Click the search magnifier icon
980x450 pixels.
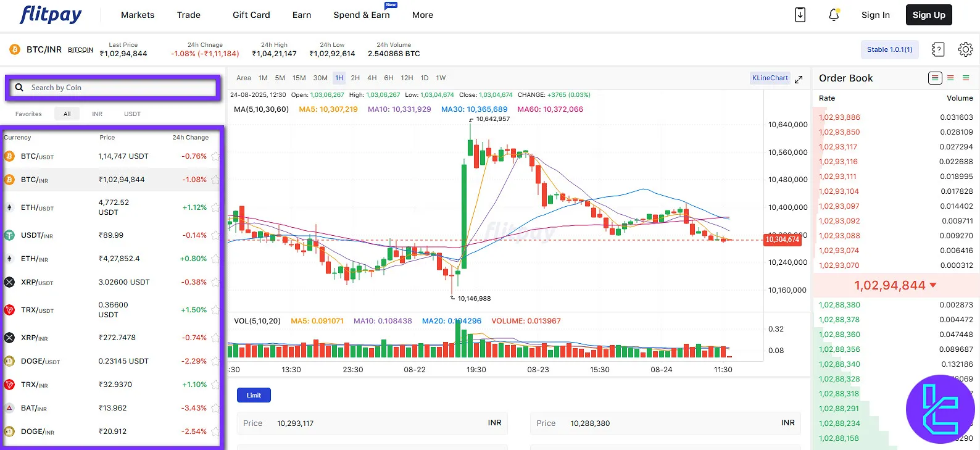click(x=19, y=88)
